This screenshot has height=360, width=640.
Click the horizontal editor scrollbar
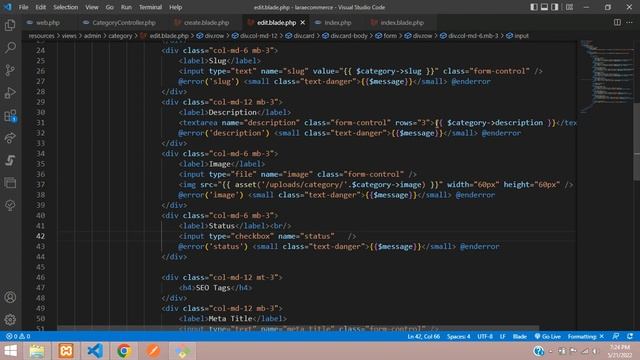(x=298, y=328)
